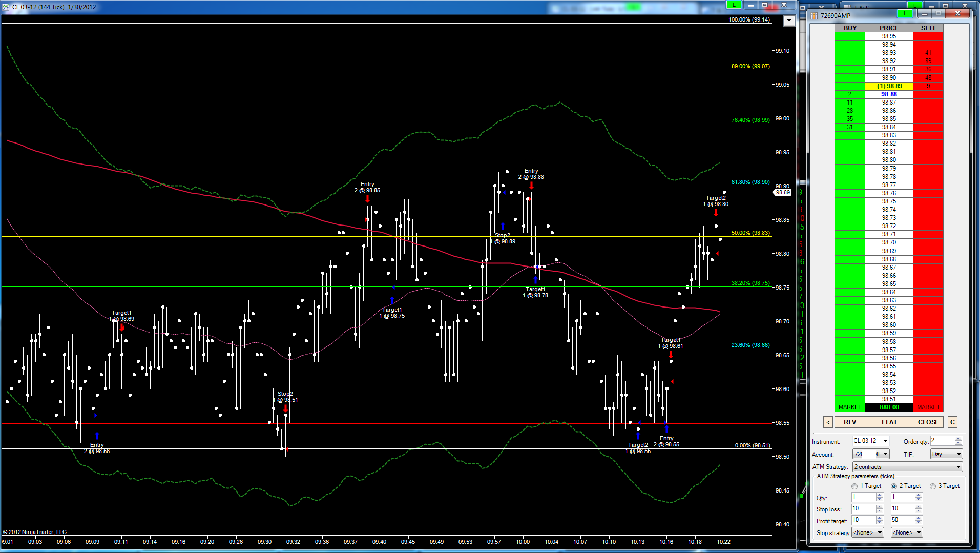
Task: Click the 72690AMP DOM window grid icon
Action: click(814, 15)
